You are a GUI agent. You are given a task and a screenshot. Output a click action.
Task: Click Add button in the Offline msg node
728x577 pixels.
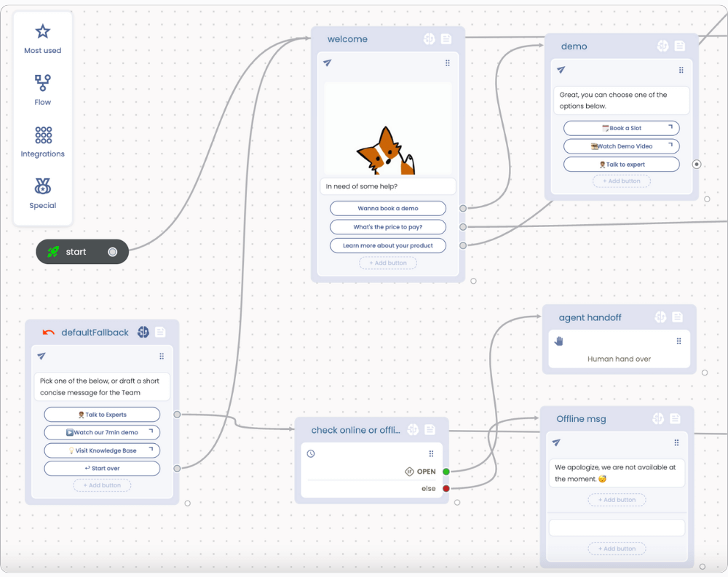(x=617, y=500)
